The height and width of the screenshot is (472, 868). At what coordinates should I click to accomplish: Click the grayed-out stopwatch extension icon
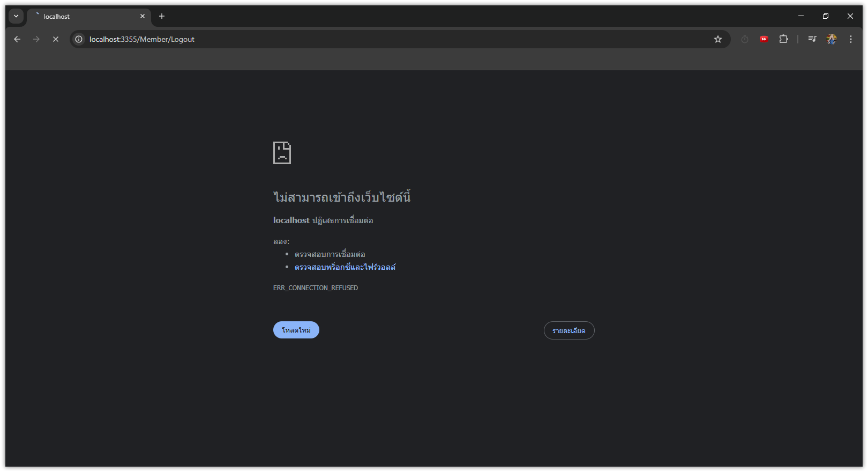click(745, 39)
